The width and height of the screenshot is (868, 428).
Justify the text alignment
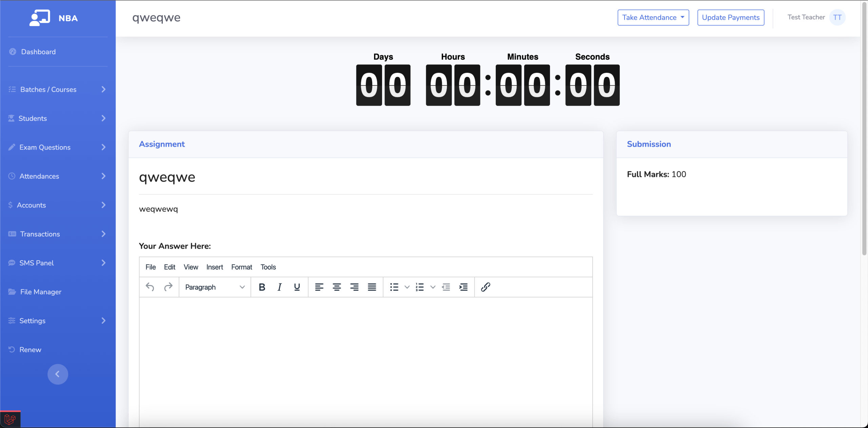tap(372, 287)
